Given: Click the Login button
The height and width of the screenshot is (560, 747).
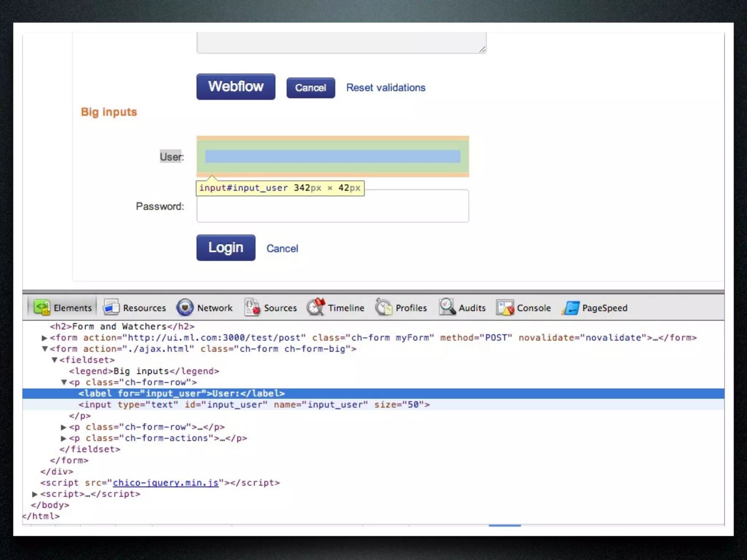Looking at the screenshot, I should click(226, 248).
